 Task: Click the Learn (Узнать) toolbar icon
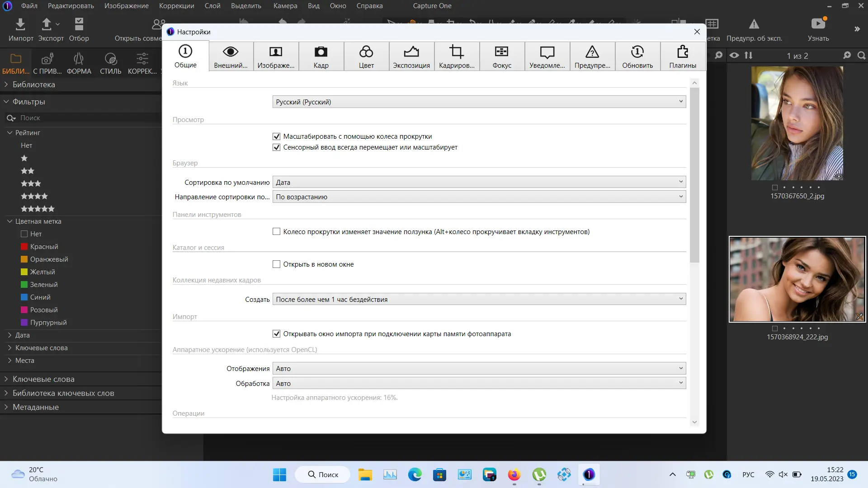[x=818, y=24]
